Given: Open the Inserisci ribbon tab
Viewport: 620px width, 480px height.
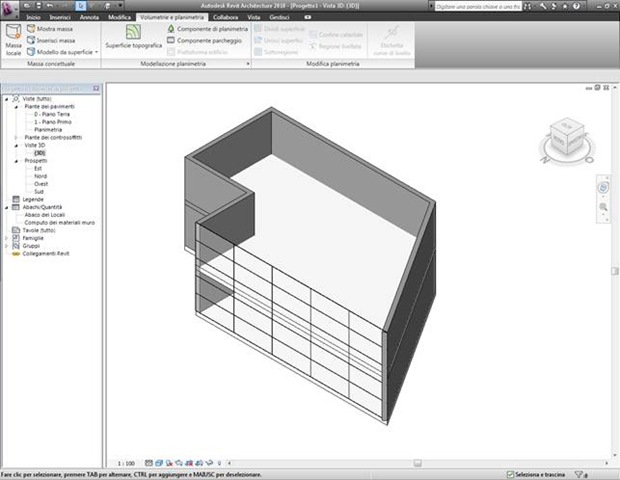Looking at the screenshot, I should coord(60,17).
